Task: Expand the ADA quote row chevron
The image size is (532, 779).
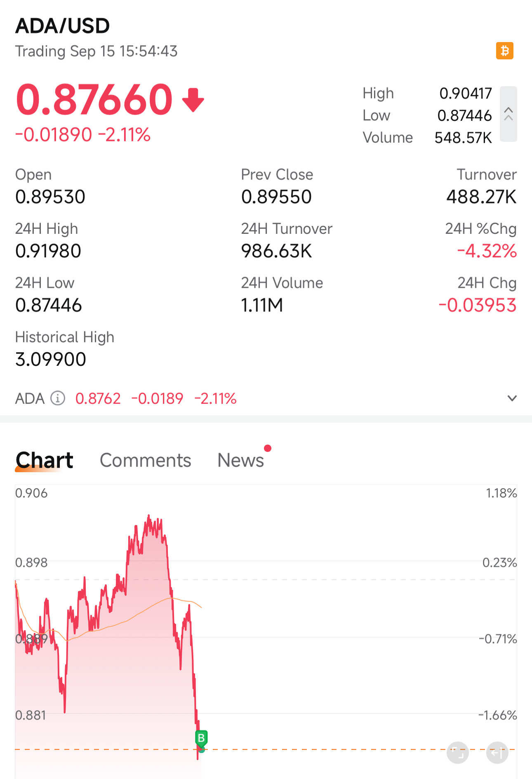Action: point(512,398)
